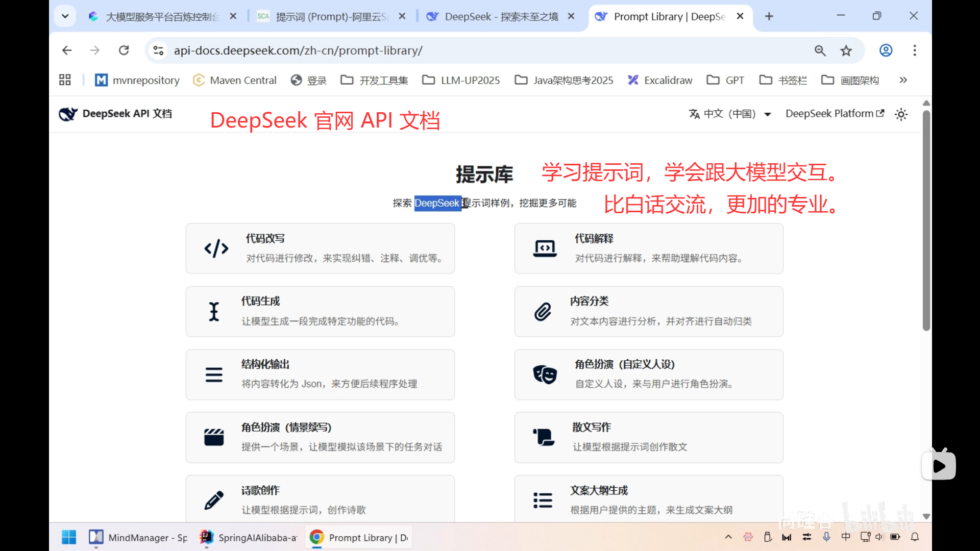The image size is (980, 551).
Task: Open the page zoom magnifier icon
Action: [x=820, y=51]
